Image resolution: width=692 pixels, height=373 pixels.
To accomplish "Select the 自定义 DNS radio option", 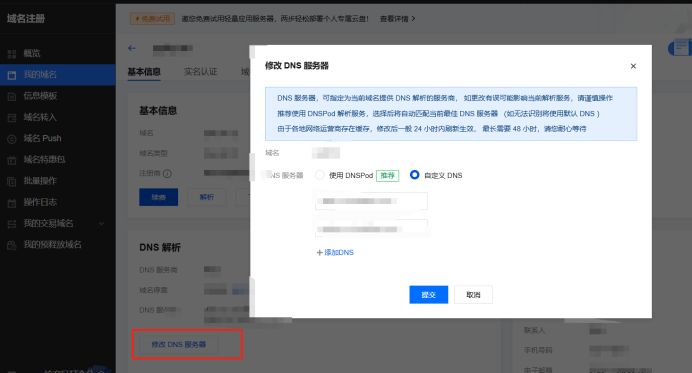I will [x=414, y=175].
